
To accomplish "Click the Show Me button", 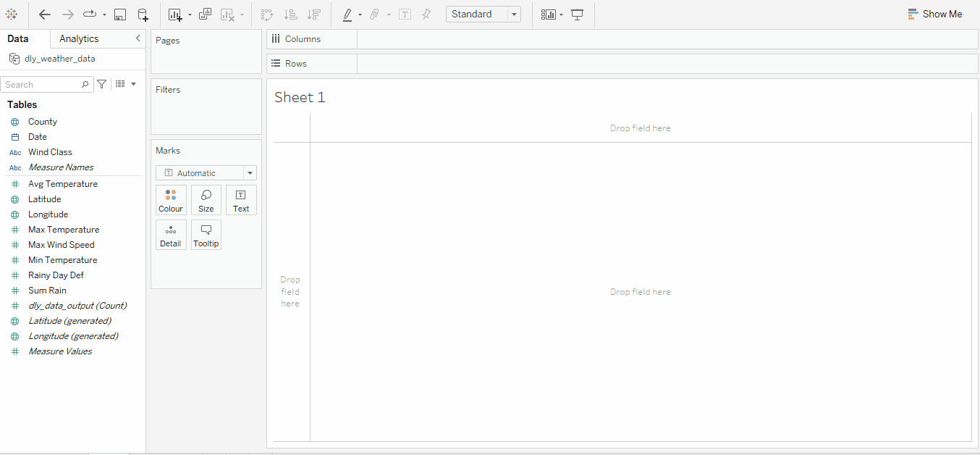I will pos(935,13).
